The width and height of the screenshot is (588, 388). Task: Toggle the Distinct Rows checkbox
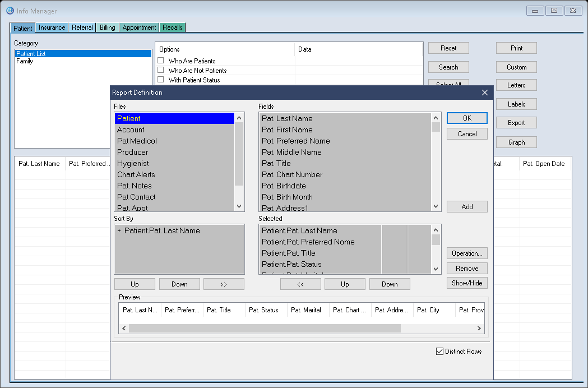439,352
